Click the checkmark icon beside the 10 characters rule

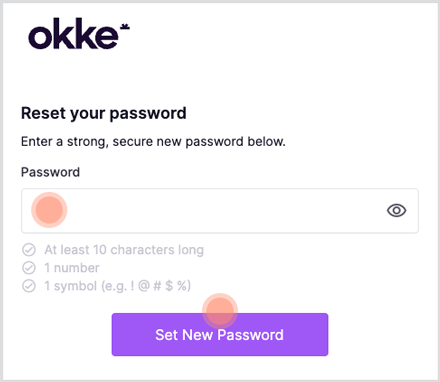pyautogui.click(x=29, y=250)
